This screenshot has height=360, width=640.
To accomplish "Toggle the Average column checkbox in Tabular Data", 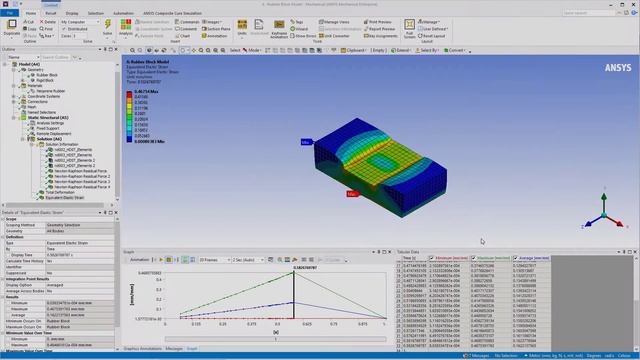I will click(515, 258).
